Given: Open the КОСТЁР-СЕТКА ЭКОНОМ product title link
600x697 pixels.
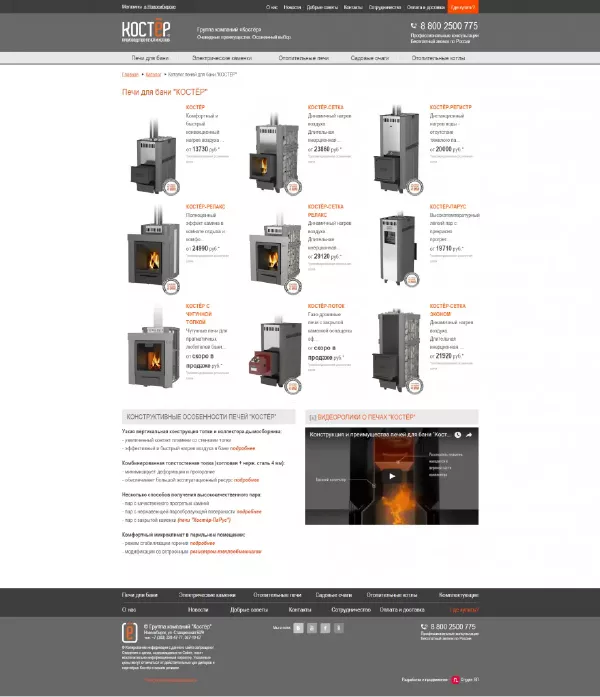Looking at the screenshot, I should pyautogui.click(x=448, y=310).
